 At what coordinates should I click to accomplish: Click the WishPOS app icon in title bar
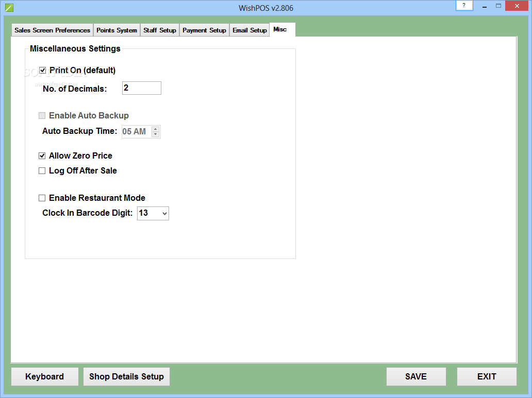(9, 7)
